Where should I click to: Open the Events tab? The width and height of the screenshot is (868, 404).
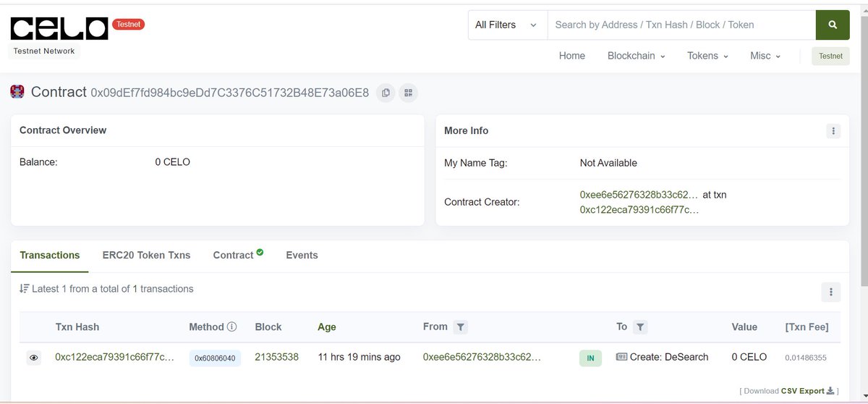[x=302, y=255]
